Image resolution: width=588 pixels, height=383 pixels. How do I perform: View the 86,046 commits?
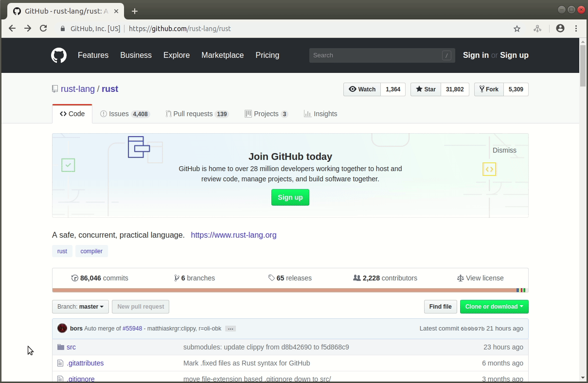coord(100,278)
